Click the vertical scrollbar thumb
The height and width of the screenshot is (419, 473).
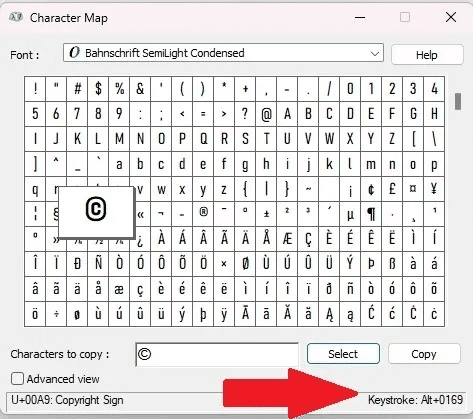[458, 102]
